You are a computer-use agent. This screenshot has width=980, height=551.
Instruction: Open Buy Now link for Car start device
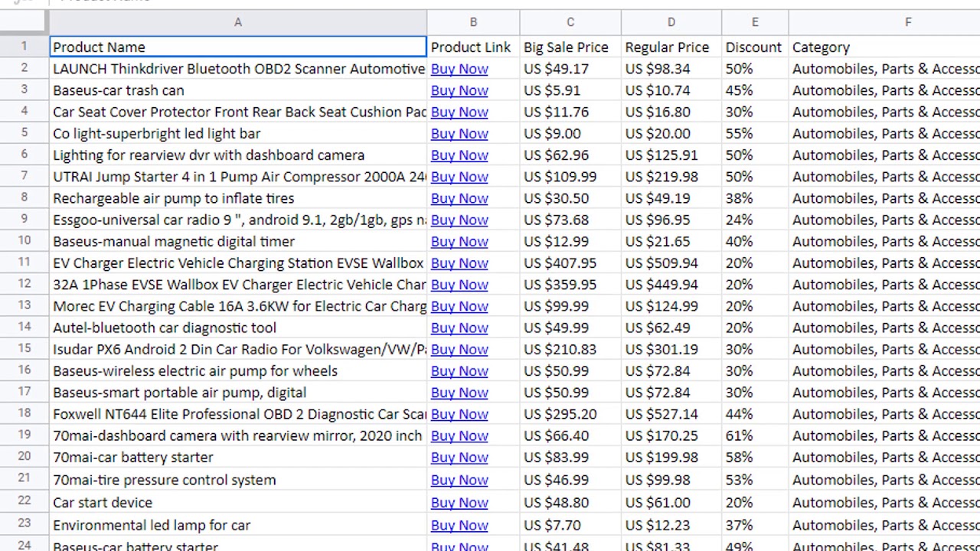tap(459, 503)
